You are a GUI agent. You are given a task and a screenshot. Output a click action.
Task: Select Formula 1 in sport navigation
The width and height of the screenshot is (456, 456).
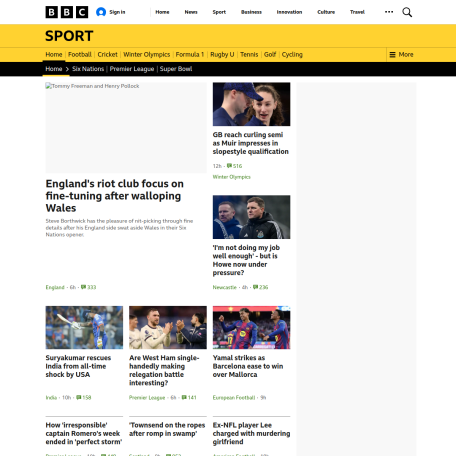190,54
